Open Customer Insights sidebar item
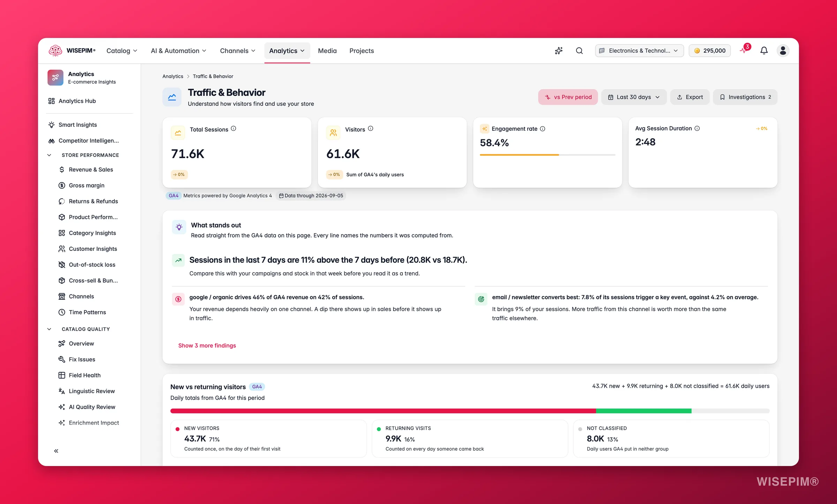The height and width of the screenshot is (504, 837). pyautogui.click(x=94, y=249)
